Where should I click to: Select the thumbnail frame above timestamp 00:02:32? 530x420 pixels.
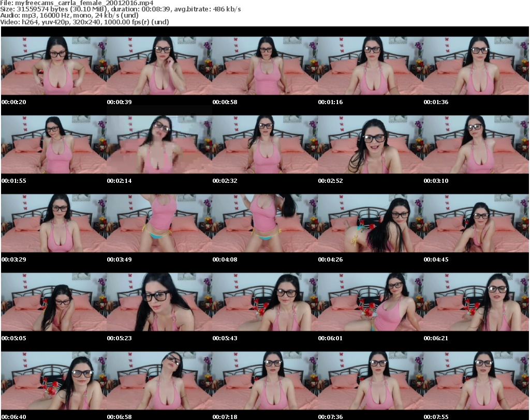265,144
